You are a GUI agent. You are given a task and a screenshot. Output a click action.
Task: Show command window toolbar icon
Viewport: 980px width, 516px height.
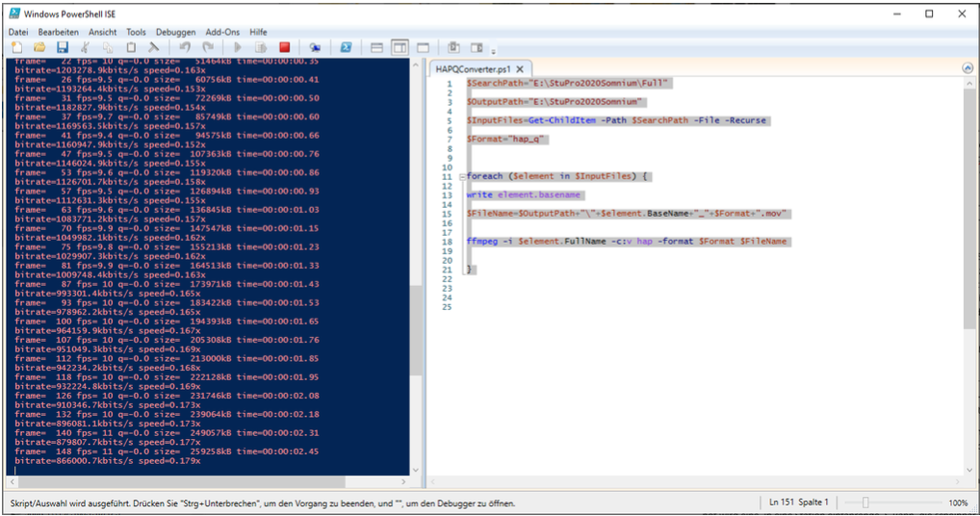[x=453, y=47]
